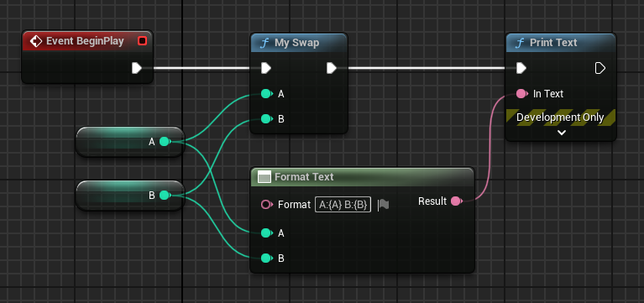Image resolution: width=644 pixels, height=303 pixels.
Task: Click the Event BeginPlay diamond icon
Action: tap(36, 41)
